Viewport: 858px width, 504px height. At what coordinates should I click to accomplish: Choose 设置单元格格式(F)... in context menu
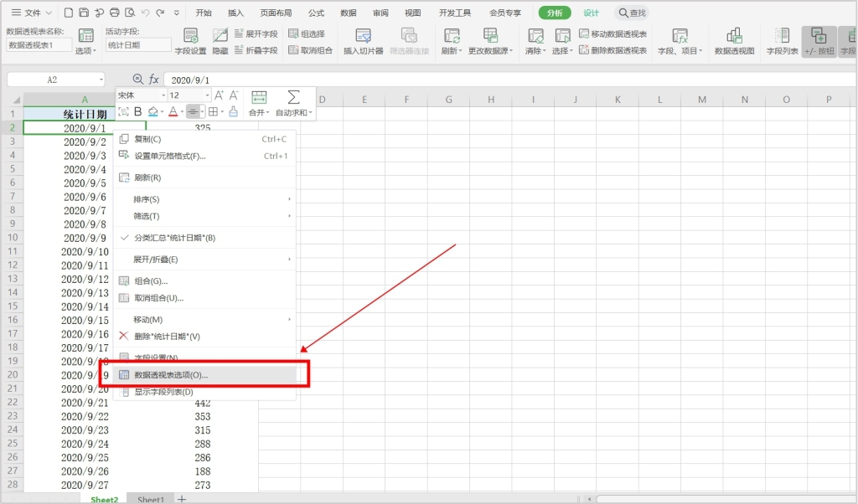[204, 156]
